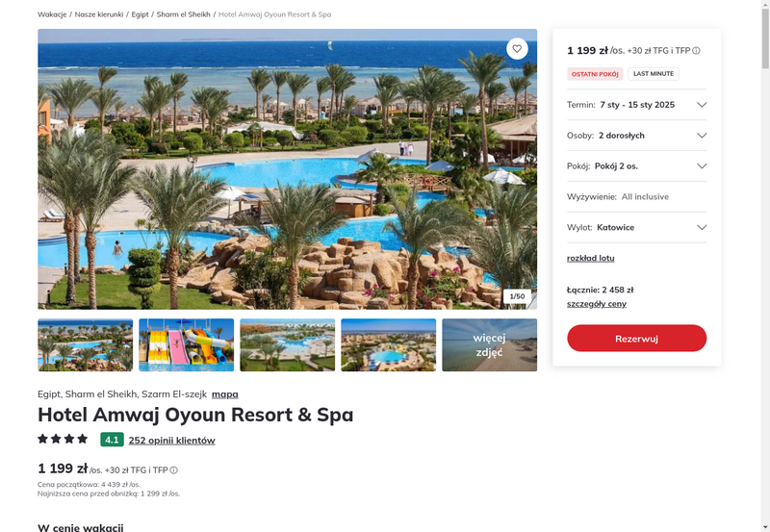Expand the Wylot Katowice departure dropdown
The image size is (770, 532).
click(636, 227)
